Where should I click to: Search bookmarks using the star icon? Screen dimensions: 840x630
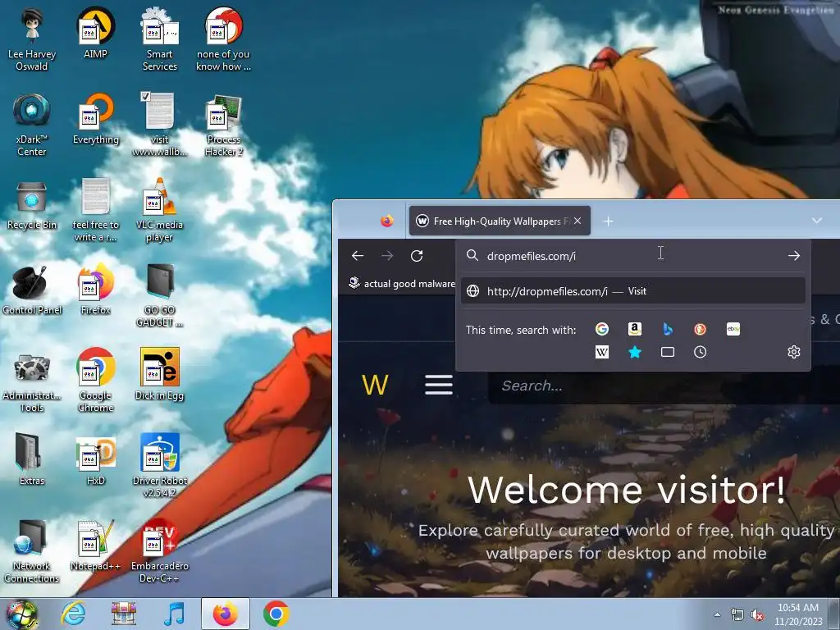point(635,352)
